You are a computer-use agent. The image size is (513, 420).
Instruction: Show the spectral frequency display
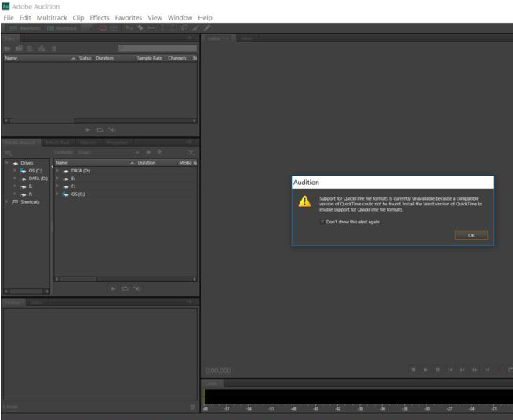pyautogui.click(x=103, y=28)
